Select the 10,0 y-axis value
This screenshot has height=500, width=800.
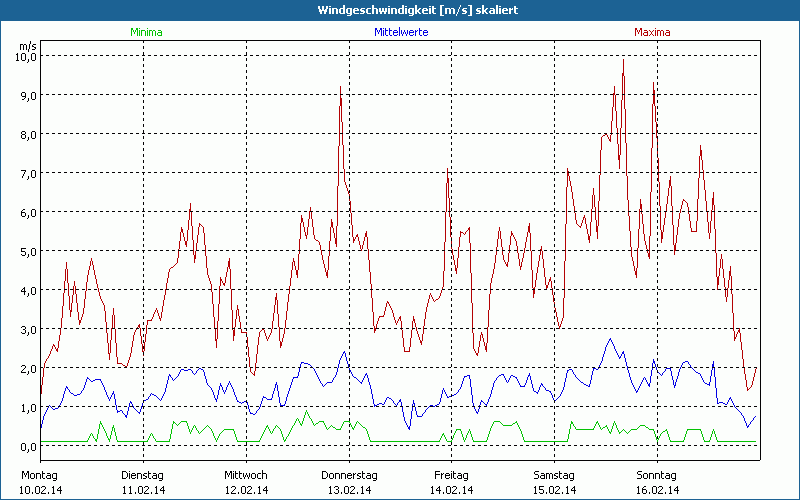25,57
